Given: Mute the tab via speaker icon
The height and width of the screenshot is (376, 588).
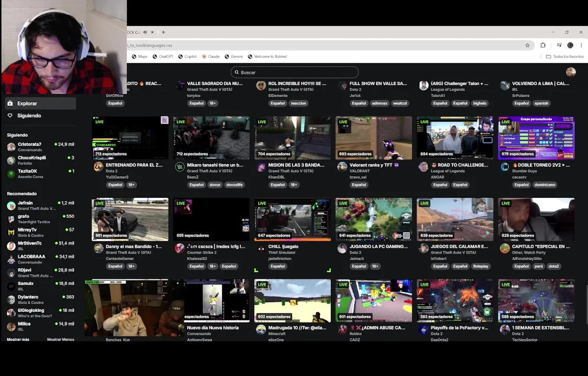Looking at the screenshot, I should pos(145,32).
